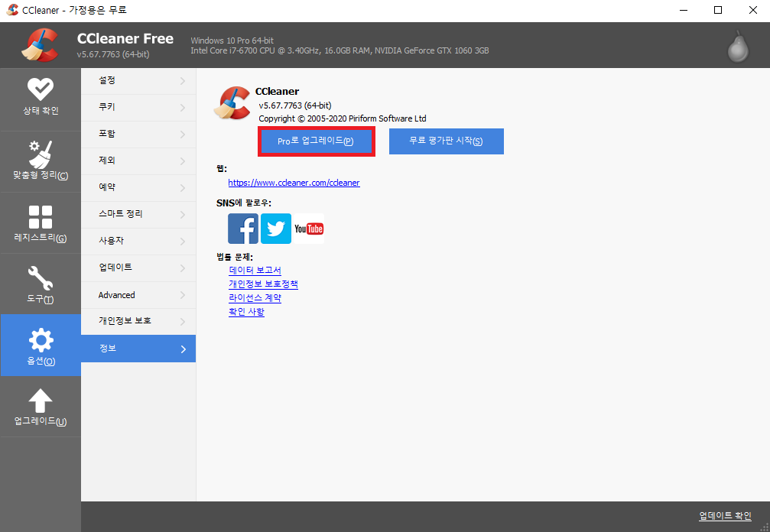The width and height of the screenshot is (770, 532).
Task: Open the 상태 확인 health check section
Action: coord(41,99)
